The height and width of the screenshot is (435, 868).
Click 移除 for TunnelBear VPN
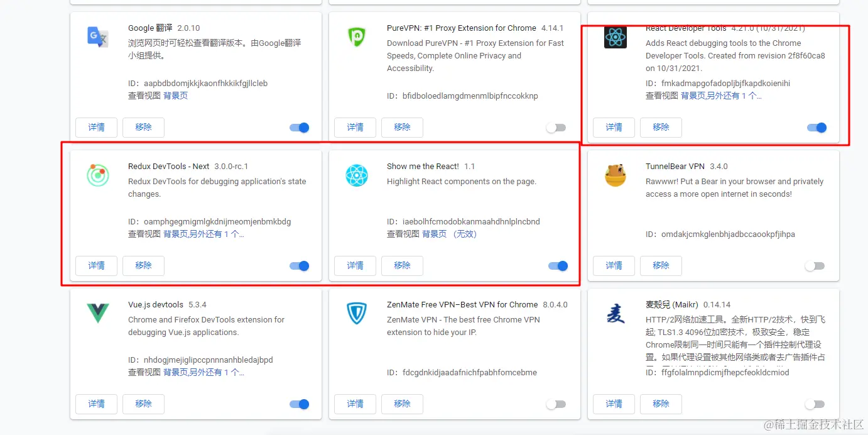(x=661, y=265)
